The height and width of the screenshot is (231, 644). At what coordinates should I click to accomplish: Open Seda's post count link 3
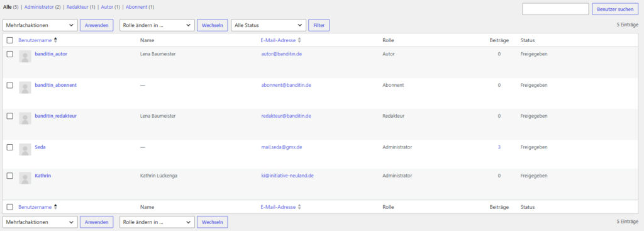coord(499,147)
